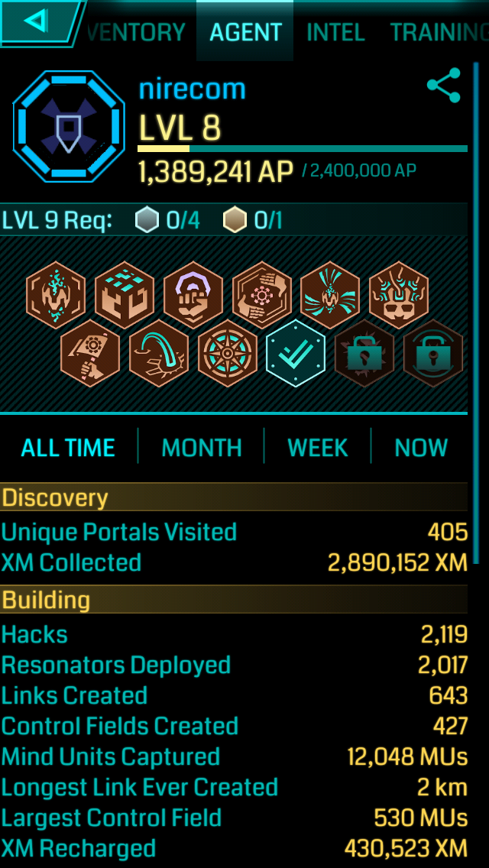Select the compass rose bronze medal
Screen dimensions: 489x868
click(228, 353)
